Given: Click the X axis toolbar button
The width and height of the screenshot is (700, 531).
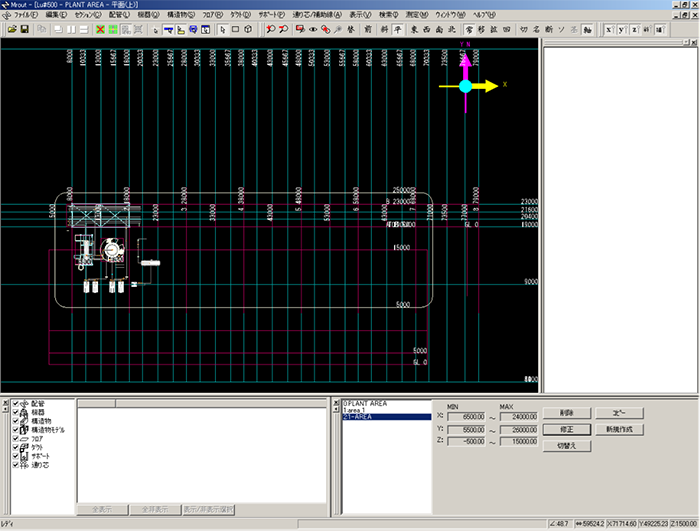Looking at the screenshot, I should coord(610,30).
